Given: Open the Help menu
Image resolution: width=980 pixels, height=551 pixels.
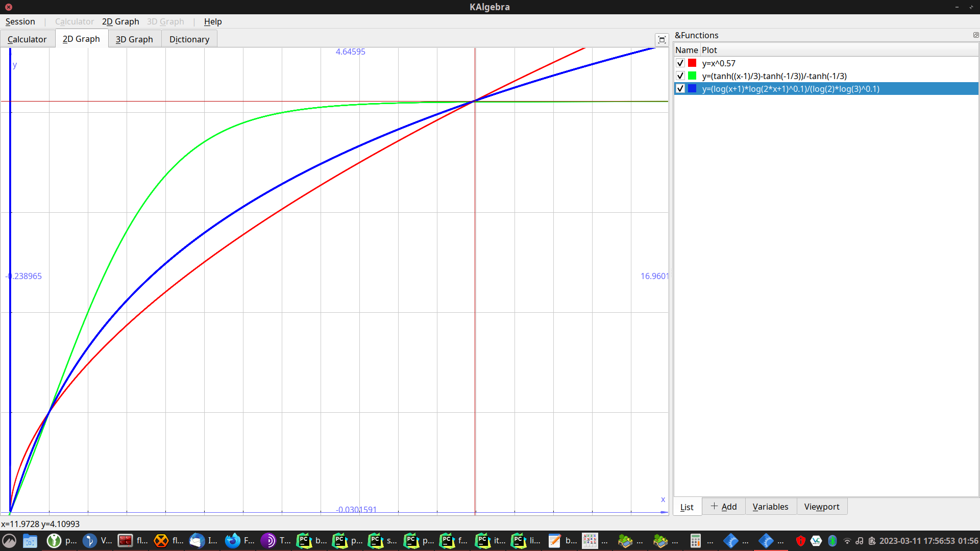Looking at the screenshot, I should point(213,21).
